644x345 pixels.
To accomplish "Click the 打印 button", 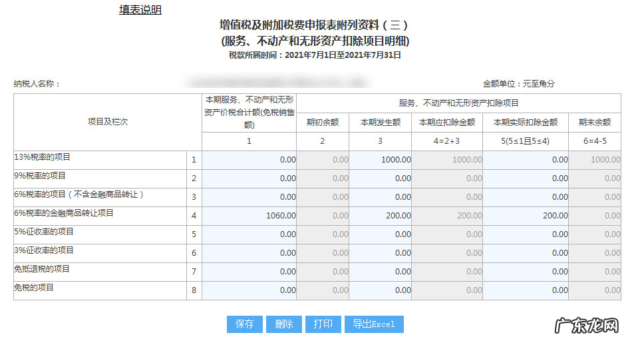I will [323, 324].
